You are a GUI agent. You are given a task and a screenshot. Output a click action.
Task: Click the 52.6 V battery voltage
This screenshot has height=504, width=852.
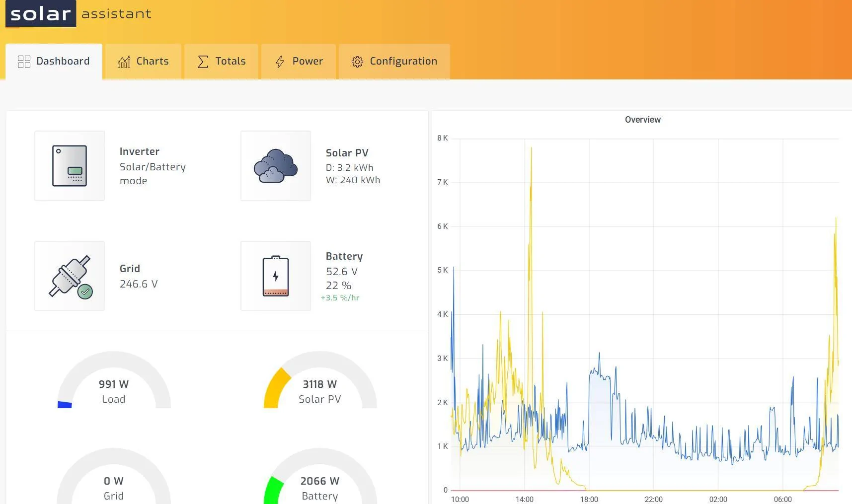[x=342, y=272]
